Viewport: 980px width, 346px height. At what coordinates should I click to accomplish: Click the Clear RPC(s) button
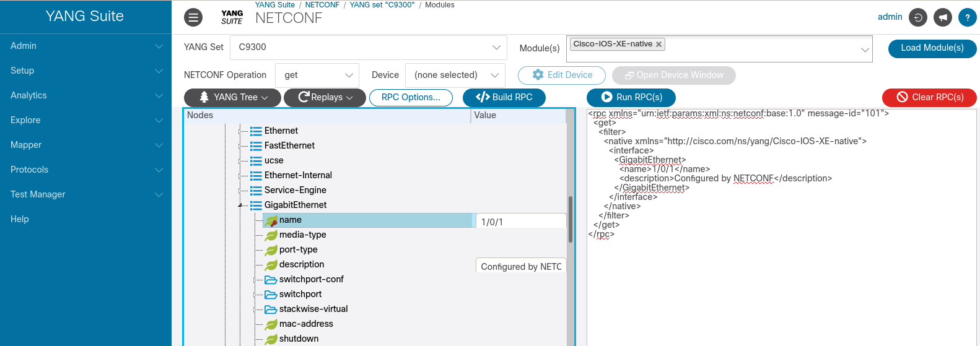(930, 97)
